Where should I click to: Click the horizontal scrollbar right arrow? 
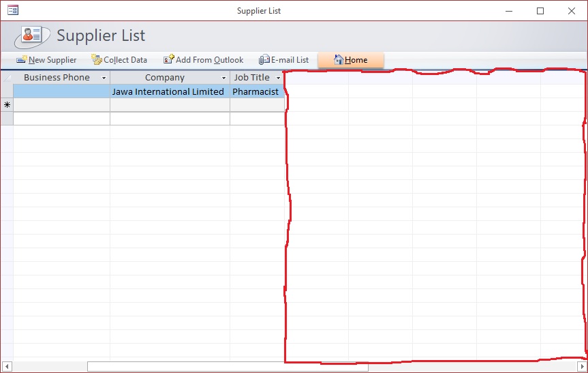582,366
